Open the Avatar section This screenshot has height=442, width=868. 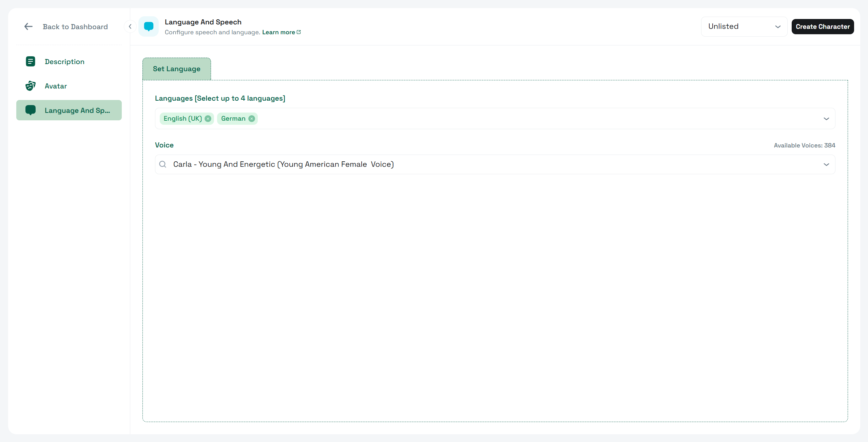click(69, 86)
